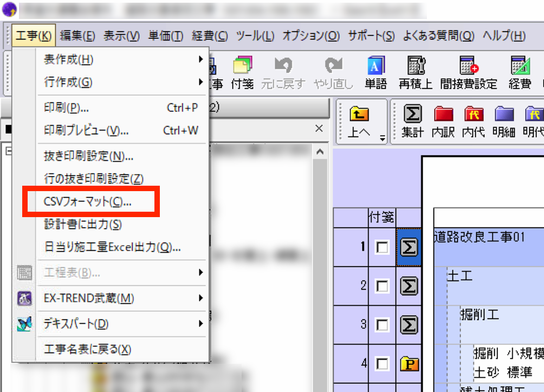Screen dimensions: 544x392
Task: Open the 表示(V) menu
Action: [x=121, y=36]
